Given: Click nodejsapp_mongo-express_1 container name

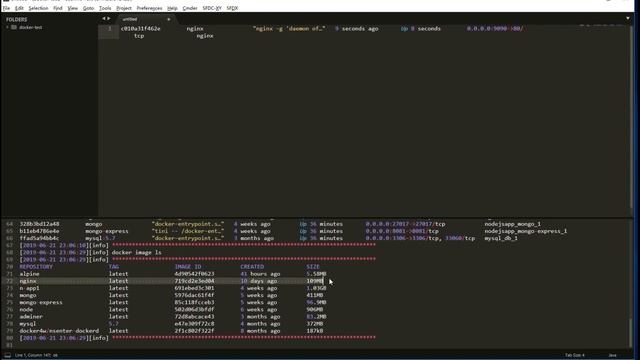Looking at the screenshot, I should tap(525, 231).
